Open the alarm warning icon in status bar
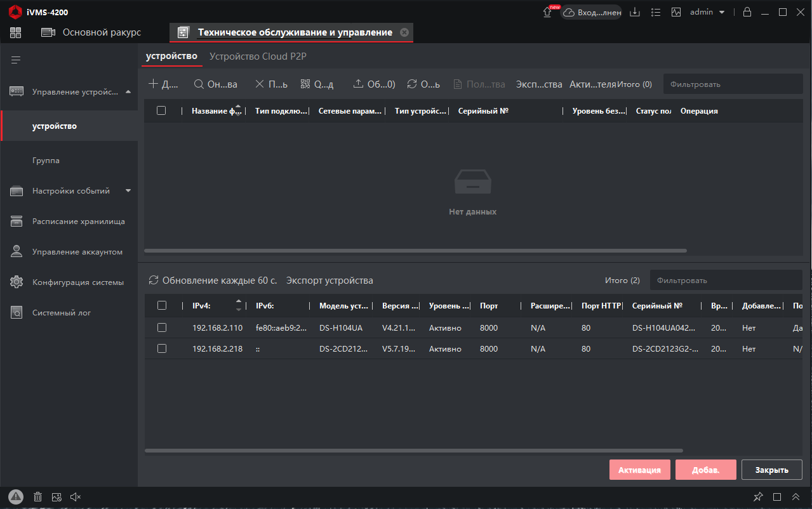This screenshot has width=812, height=509. [16, 497]
